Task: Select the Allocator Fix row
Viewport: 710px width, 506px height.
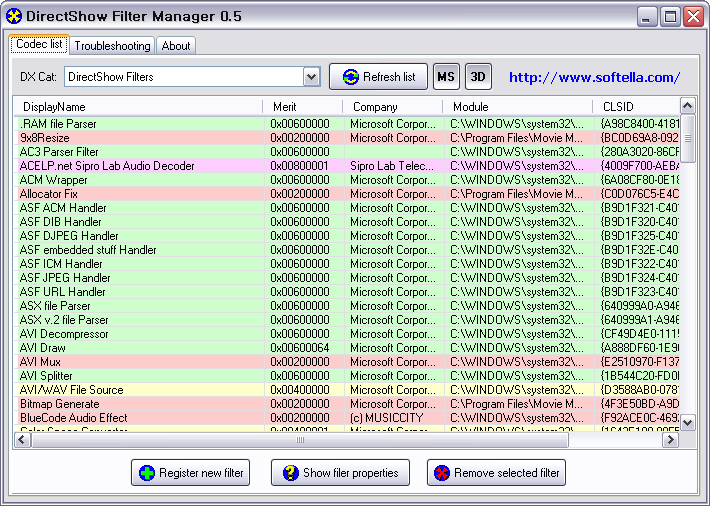Action: coord(347,194)
